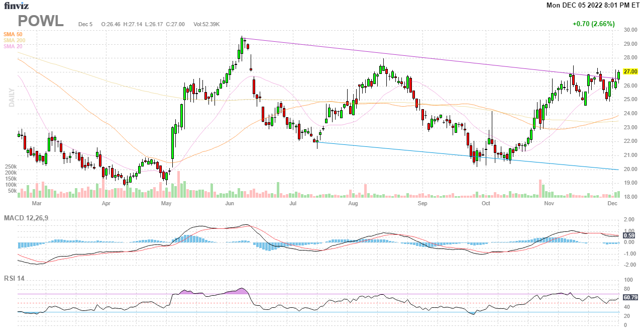
Task: Click the RSI 60.79 value tag
Action: click(630, 297)
